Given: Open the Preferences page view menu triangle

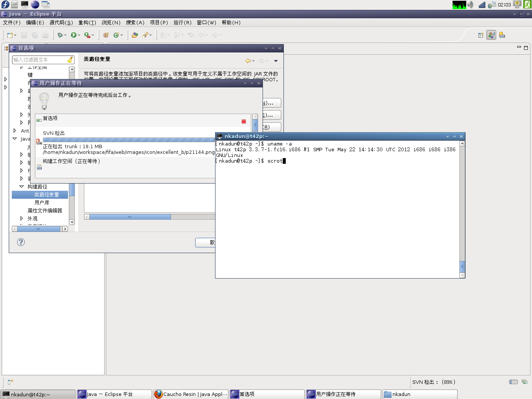Looking at the screenshot, I should click(276, 61).
